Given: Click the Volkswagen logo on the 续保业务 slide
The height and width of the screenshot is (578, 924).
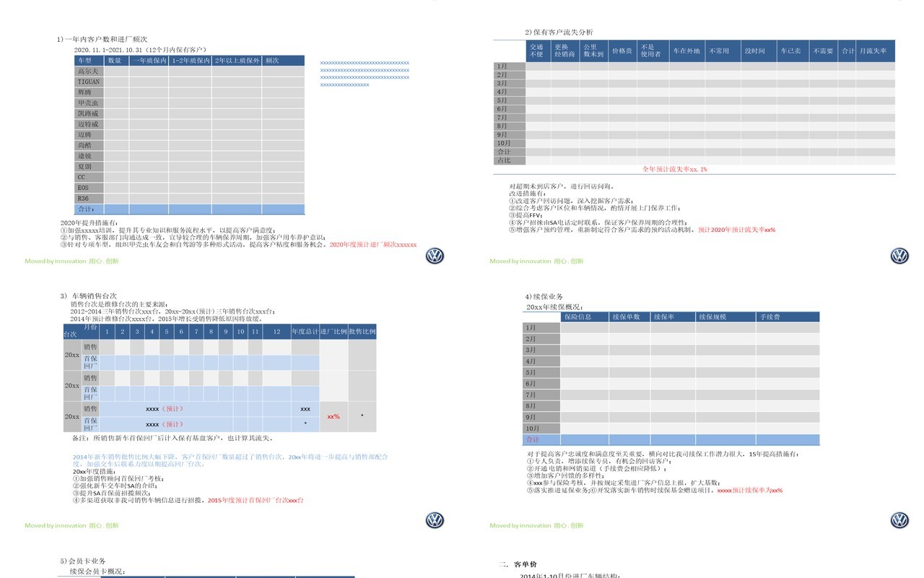Looking at the screenshot, I should [x=899, y=520].
